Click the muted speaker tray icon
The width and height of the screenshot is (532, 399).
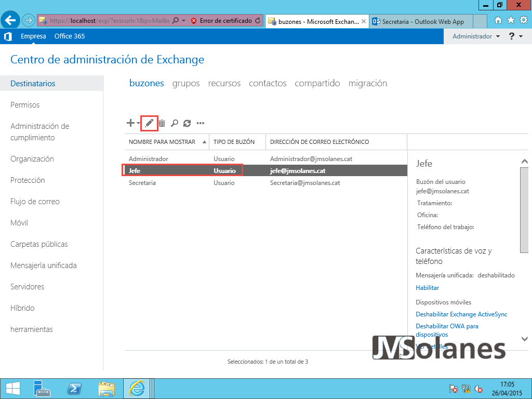478,389
